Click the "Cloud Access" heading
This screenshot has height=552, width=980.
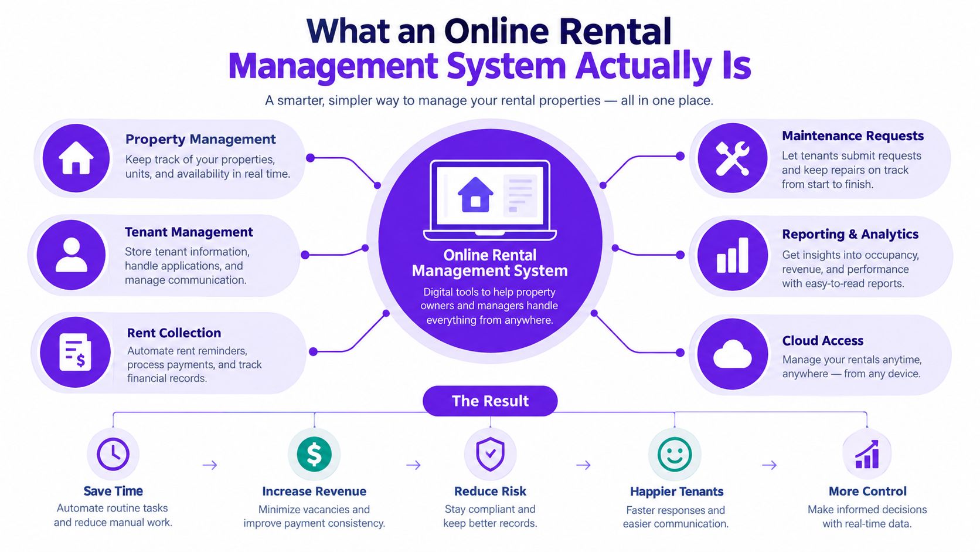pyautogui.click(x=823, y=341)
